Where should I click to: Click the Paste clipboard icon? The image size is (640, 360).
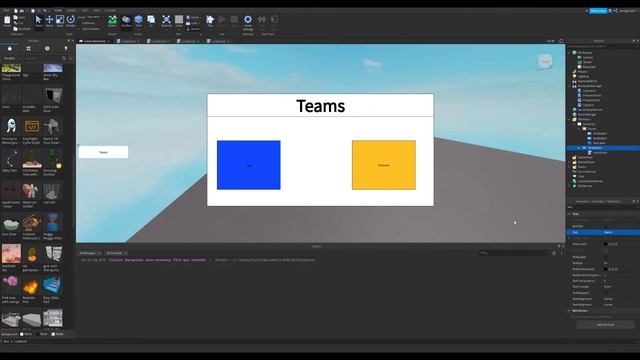point(7,21)
